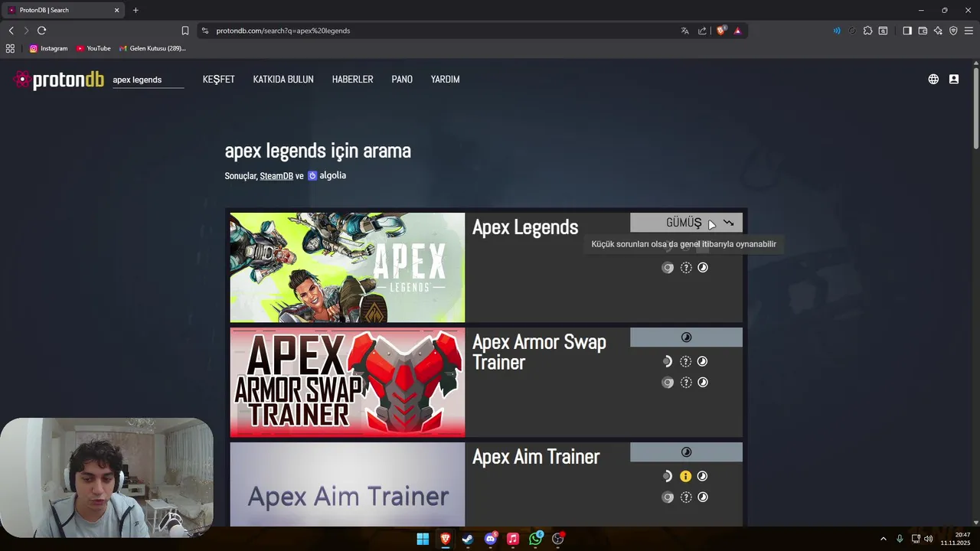Toggle the browser sidebar panel icon

pos(906,31)
